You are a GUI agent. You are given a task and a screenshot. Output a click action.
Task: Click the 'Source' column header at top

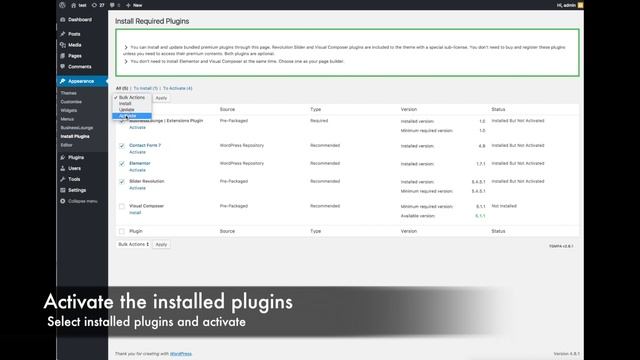(x=227, y=109)
